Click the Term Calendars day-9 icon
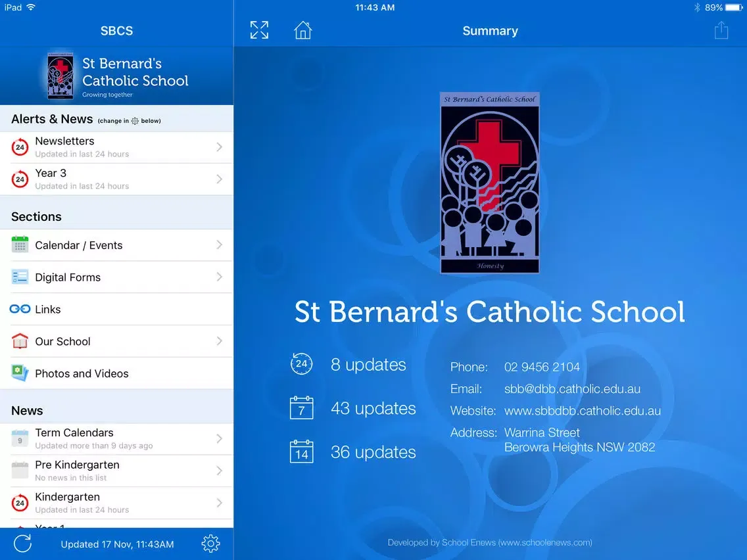This screenshot has height=560, width=747. (x=20, y=438)
